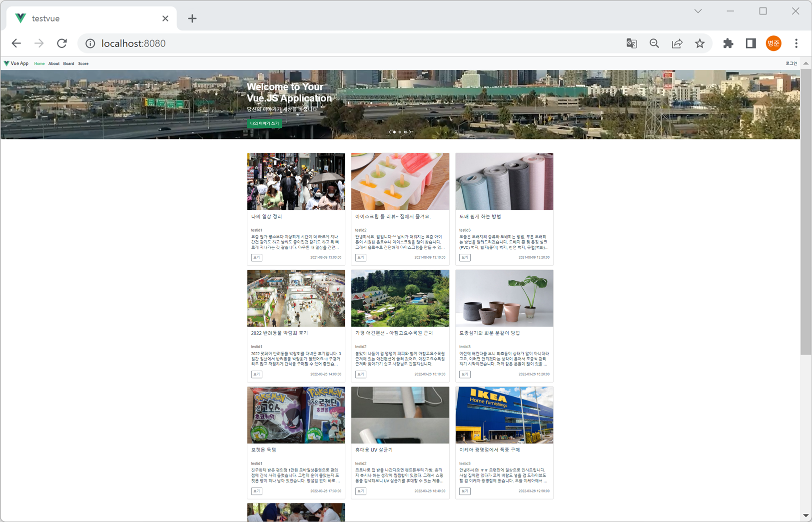
Task: Click view button on 나의 일상 정리 card
Action: 257,258
